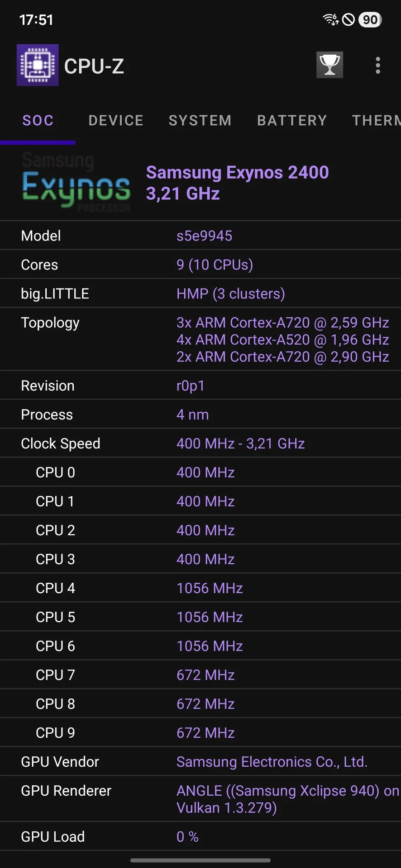This screenshot has width=401, height=868.
Task: Switch to the SOC tab
Action: [x=38, y=120]
